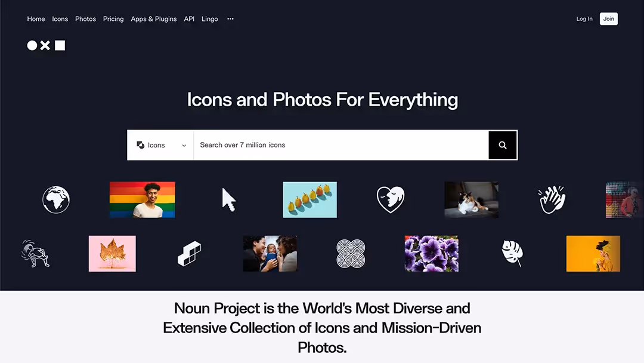Click the Noun Project logo
Image resolution: width=644 pixels, height=363 pixels.
point(46,45)
